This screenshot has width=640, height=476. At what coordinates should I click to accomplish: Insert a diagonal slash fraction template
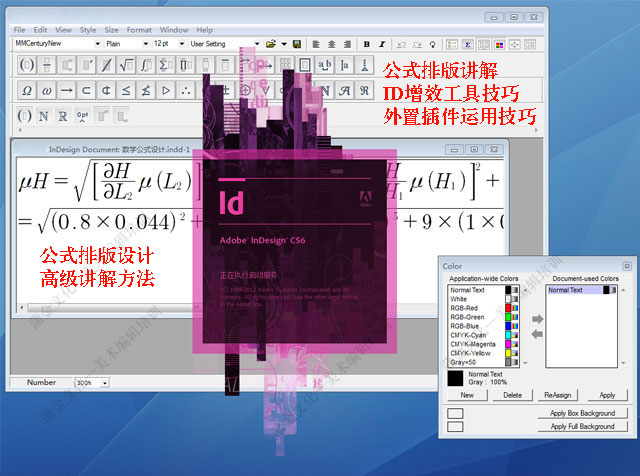tap(107, 65)
